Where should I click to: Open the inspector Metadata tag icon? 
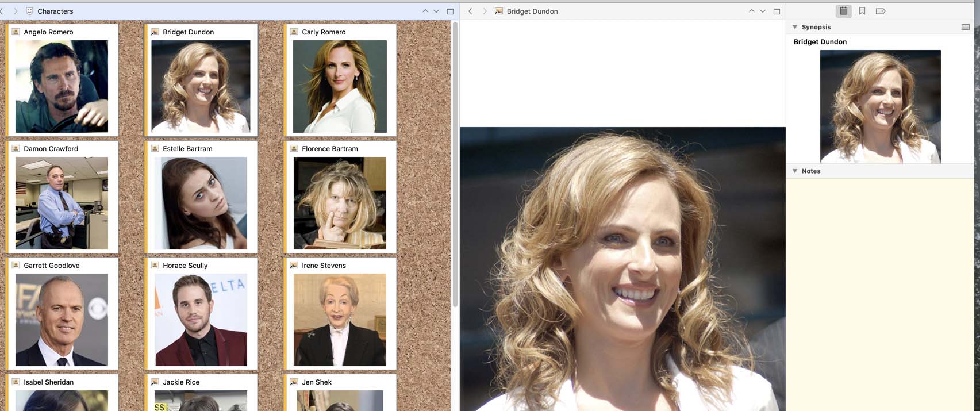coord(881,11)
